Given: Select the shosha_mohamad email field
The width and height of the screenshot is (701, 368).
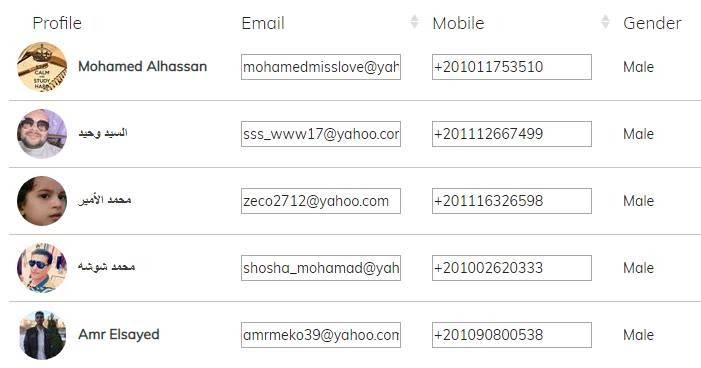Looking at the screenshot, I should 321,268.
